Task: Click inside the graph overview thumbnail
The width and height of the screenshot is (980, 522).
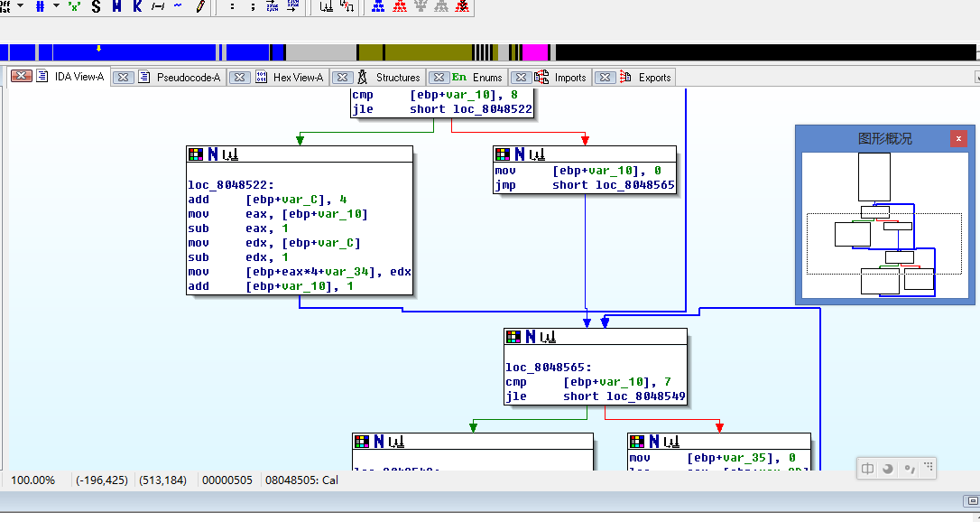Action: click(885, 225)
